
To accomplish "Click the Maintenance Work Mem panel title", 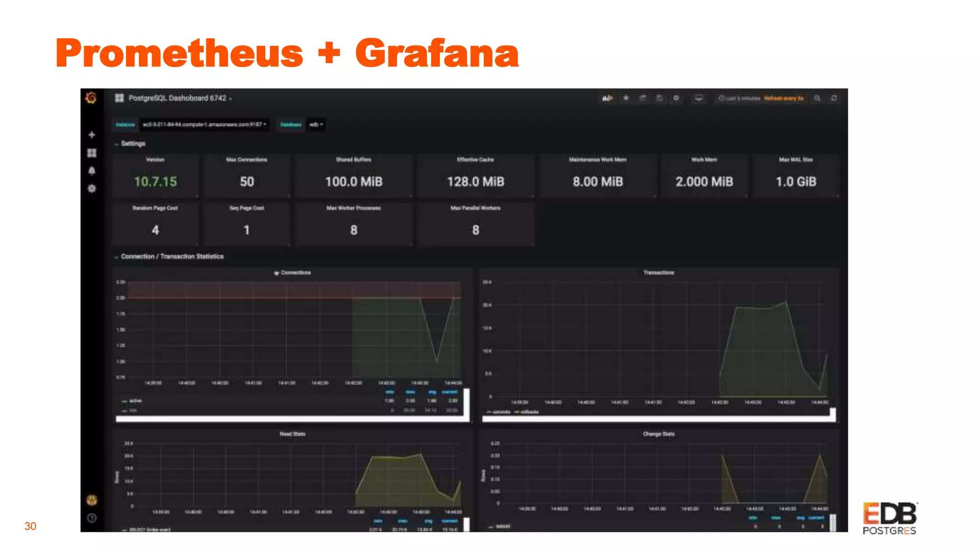I will pos(598,160).
